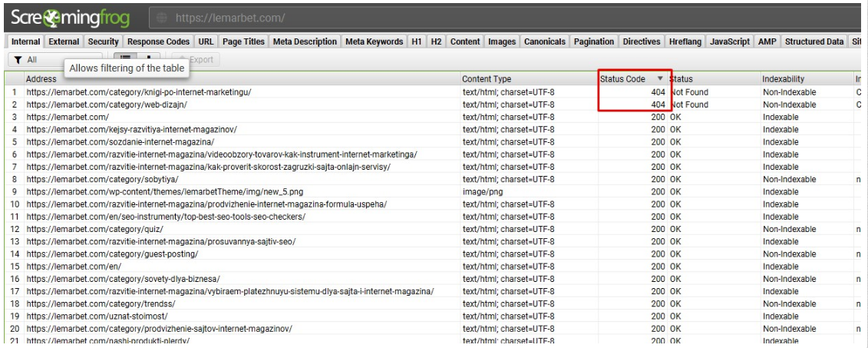Click the kejsy-razvitiya-internet-magazinov address
The height and width of the screenshot is (348, 868).
click(131, 130)
